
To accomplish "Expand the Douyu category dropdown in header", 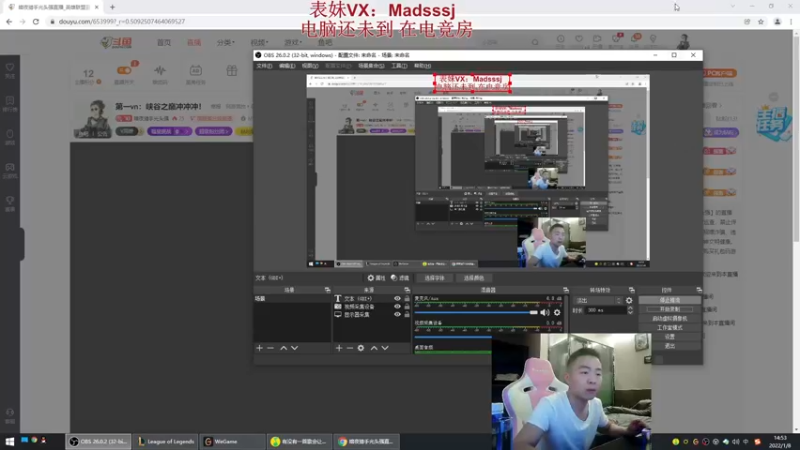I will point(226,42).
